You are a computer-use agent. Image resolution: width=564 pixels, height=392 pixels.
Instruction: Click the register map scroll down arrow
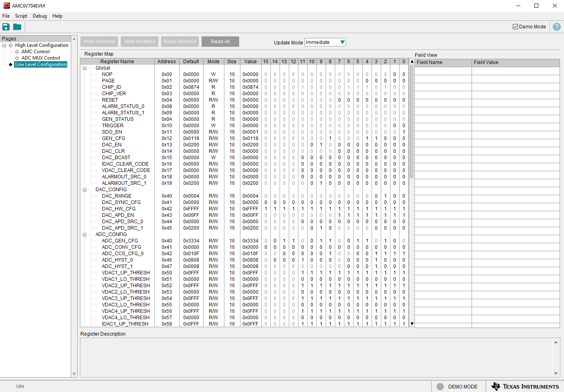coord(412,324)
